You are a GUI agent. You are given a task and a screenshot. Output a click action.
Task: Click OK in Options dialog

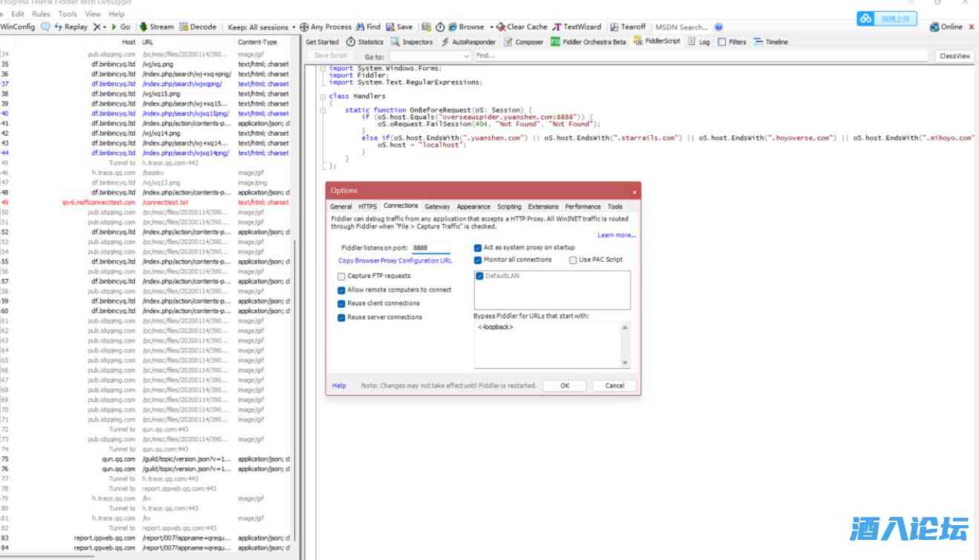coord(564,386)
